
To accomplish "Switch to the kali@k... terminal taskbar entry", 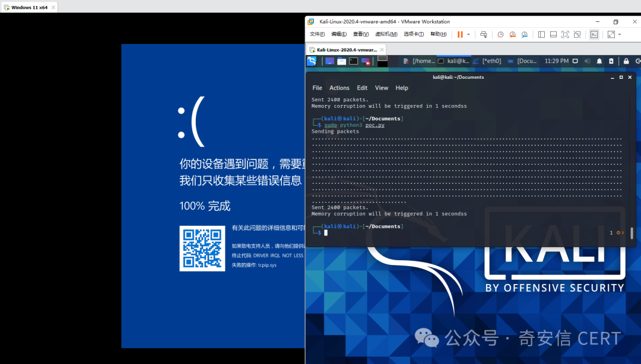I will (x=454, y=61).
